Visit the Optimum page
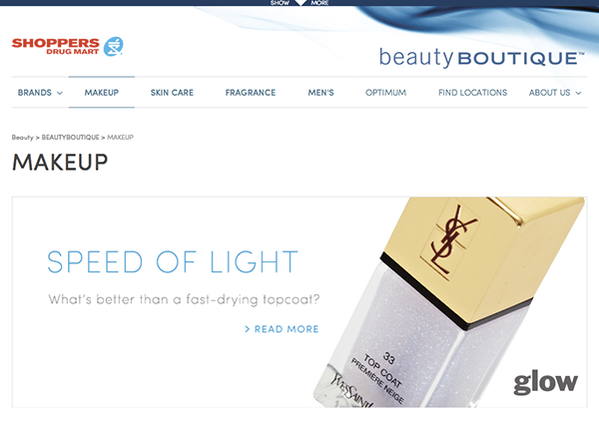The height and width of the screenshot is (431, 599). click(x=386, y=92)
